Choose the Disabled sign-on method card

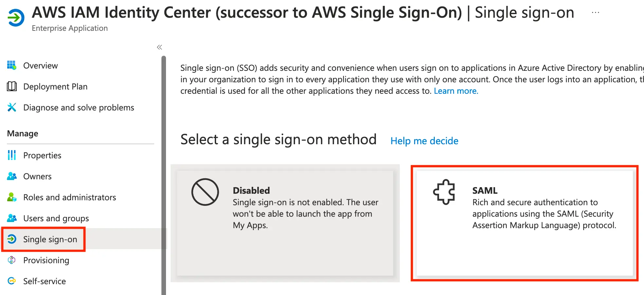click(285, 223)
